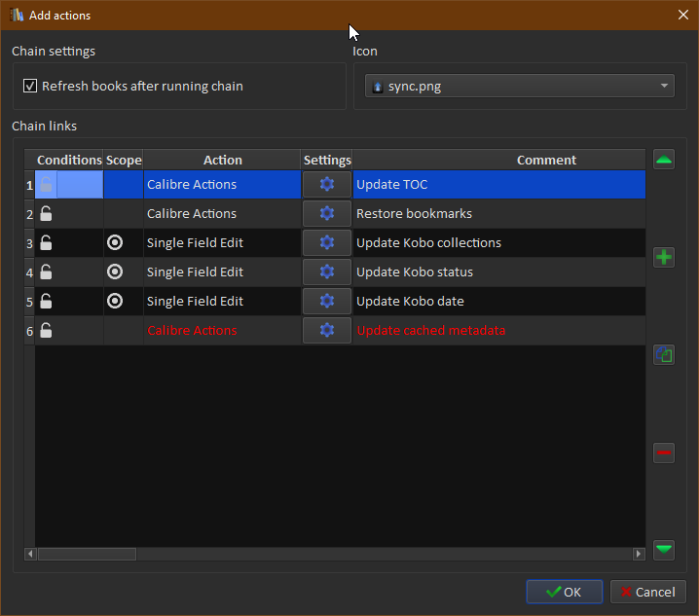
Task: Click the Cancel button
Action: [647, 592]
